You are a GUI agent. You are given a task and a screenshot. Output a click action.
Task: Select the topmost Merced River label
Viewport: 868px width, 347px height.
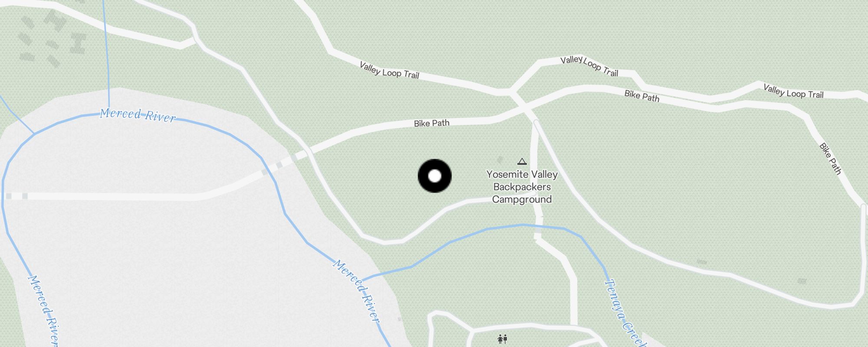pyautogui.click(x=138, y=115)
